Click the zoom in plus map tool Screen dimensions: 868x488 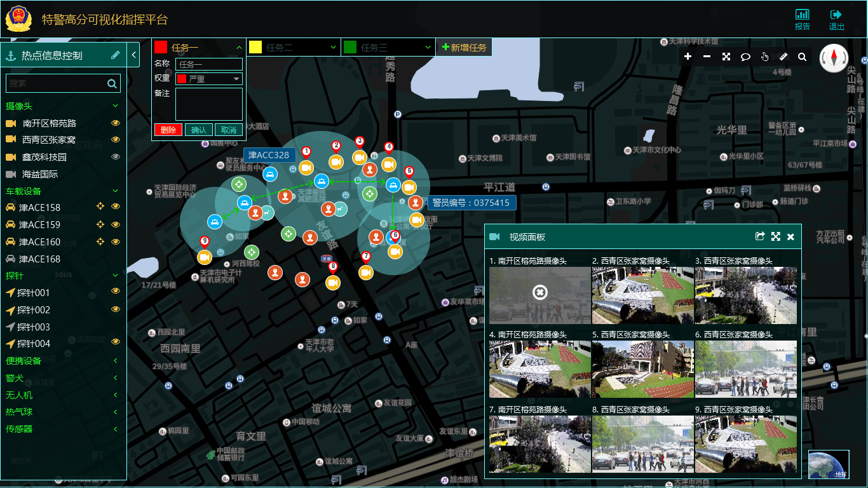(688, 57)
